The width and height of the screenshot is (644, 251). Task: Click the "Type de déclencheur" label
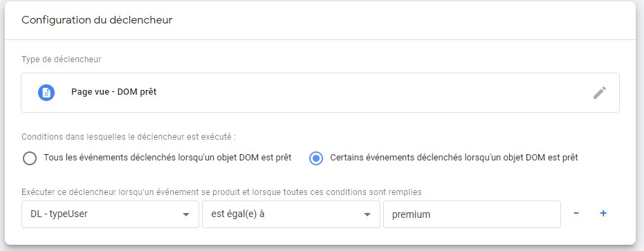point(61,59)
